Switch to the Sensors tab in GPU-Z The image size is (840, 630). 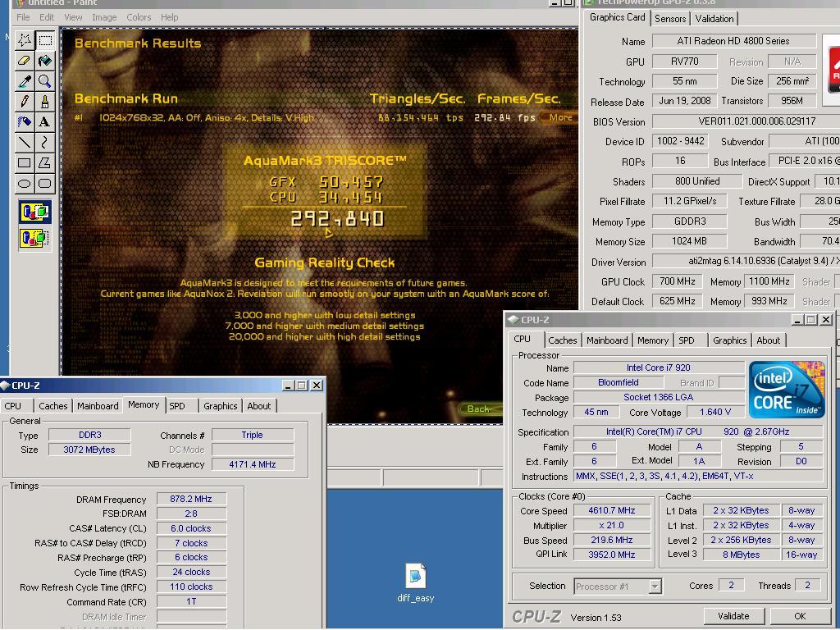(670, 19)
